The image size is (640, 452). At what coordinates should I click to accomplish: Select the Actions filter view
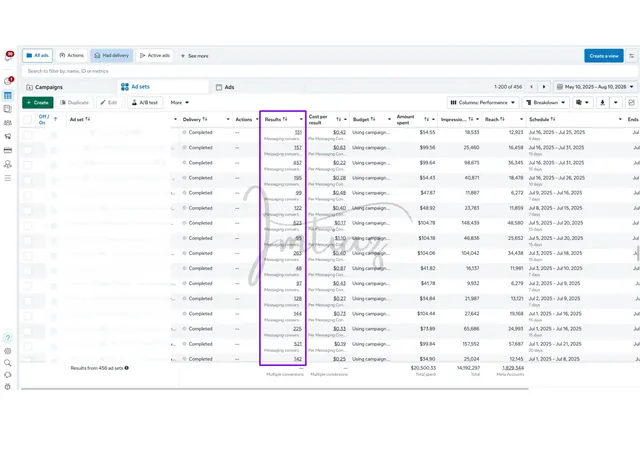click(71, 56)
